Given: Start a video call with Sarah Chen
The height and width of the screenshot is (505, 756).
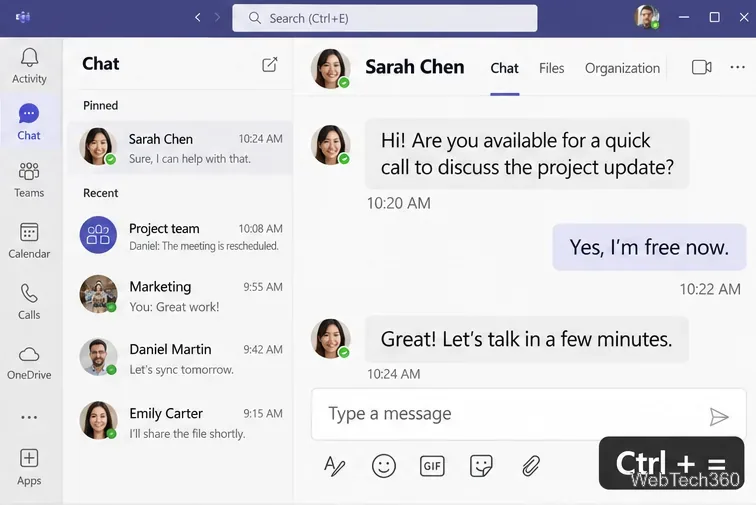Looking at the screenshot, I should 702,67.
